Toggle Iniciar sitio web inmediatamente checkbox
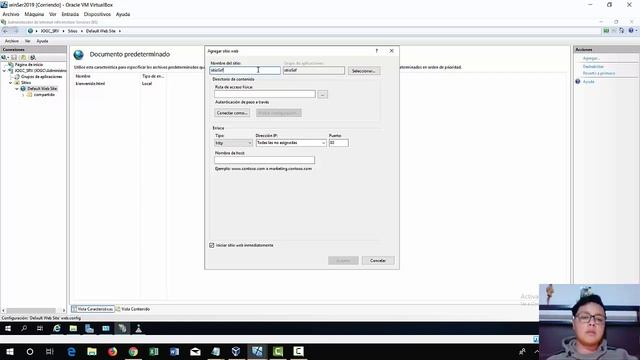Viewport: 640px width, 360px height. [x=211, y=245]
